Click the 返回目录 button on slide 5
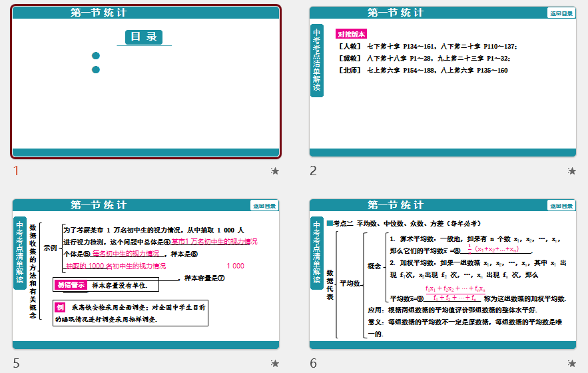Screen dimensions: 588x373 click(x=264, y=206)
